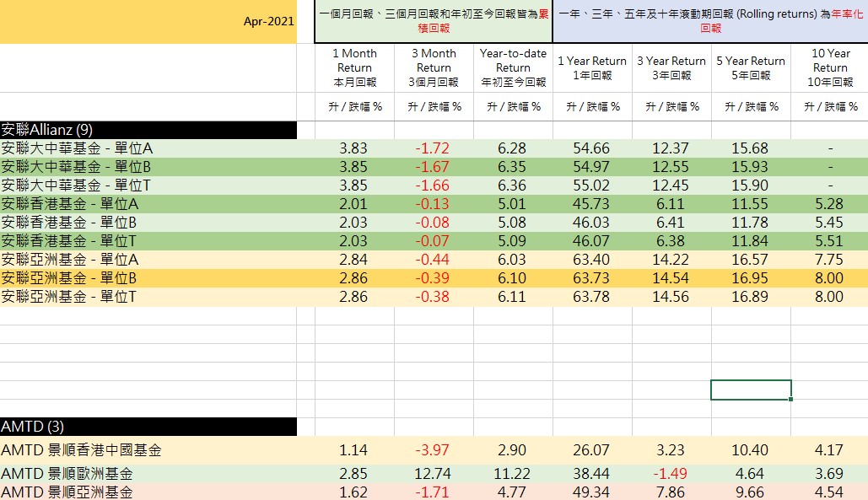Screen dimensions: 868x500
Task: Click the 5-year return value 11.84
Action: pos(750,241)
